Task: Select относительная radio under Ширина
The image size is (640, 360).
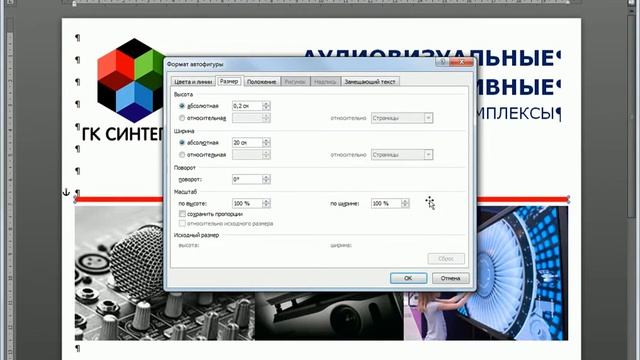Action: pos(182,155)
